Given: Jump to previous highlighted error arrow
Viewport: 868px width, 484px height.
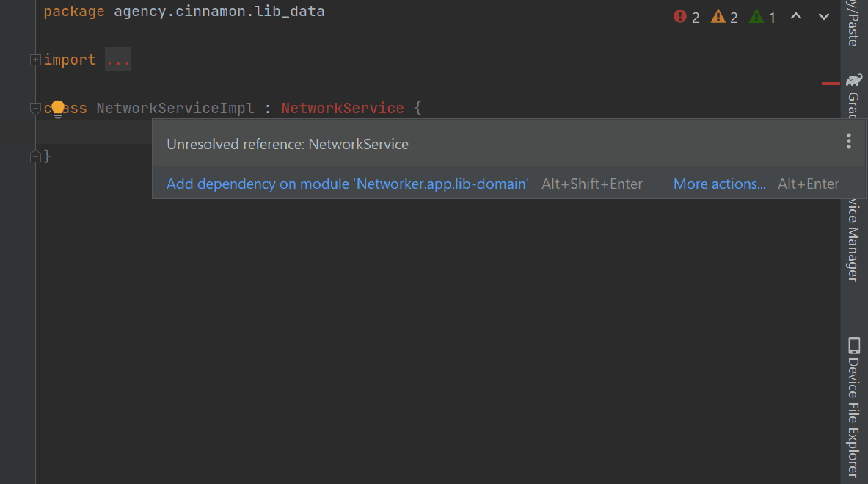Looking at the screenshot, I should (x=796, y=17).
